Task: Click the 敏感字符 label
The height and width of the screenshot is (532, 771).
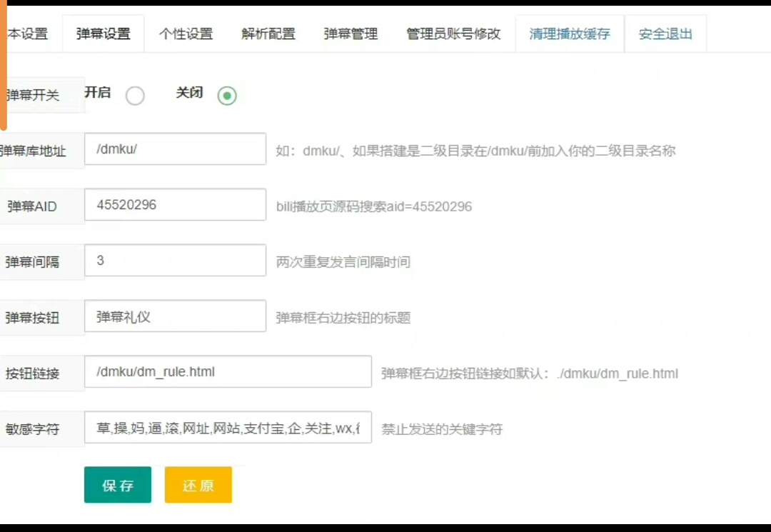Action: point(32,429)
